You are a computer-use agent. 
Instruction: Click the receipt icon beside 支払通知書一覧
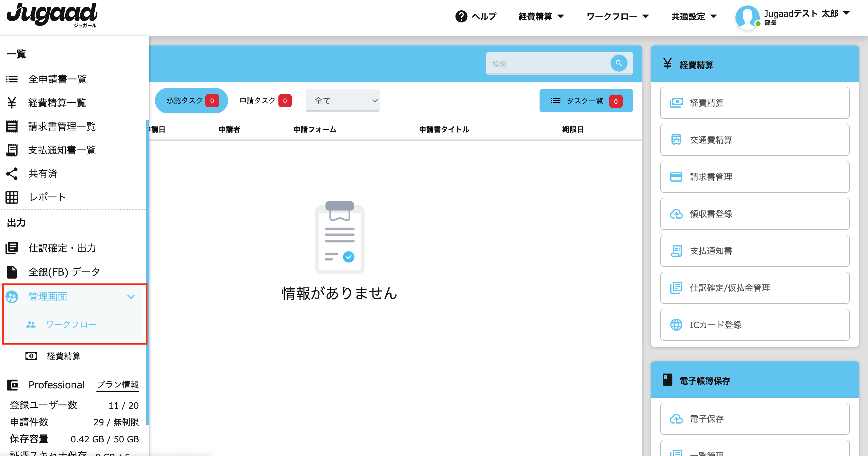(x=12, y=150)
